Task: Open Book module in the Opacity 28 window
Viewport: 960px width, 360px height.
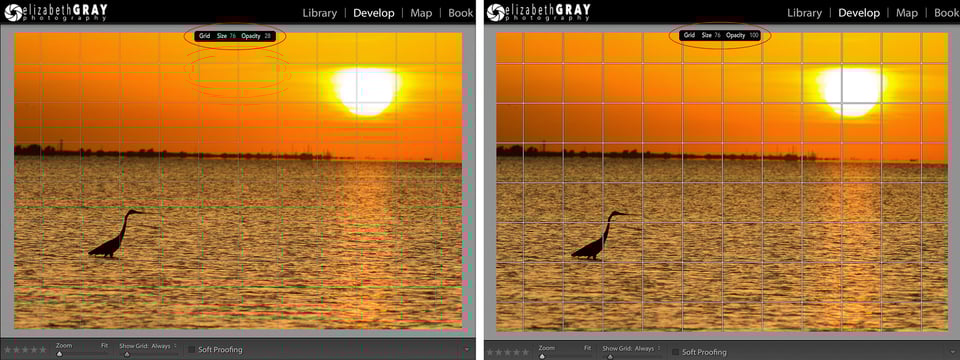Action: [460, 12]
